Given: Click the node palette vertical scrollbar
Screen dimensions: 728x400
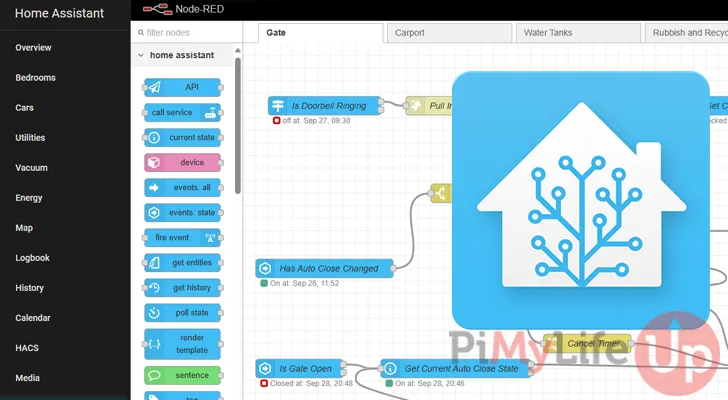Looking at the screenshot, I should (x=238, y=125).
